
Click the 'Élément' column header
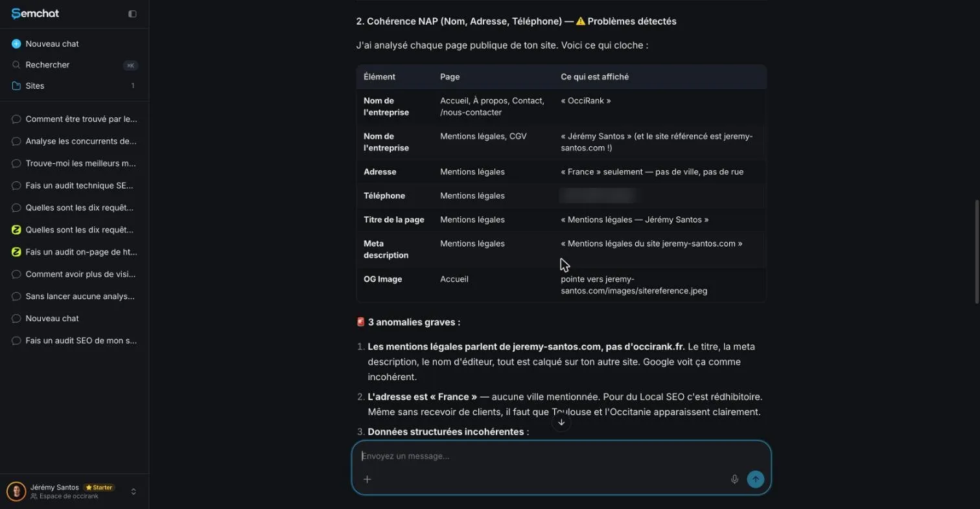tap(379, 76)
